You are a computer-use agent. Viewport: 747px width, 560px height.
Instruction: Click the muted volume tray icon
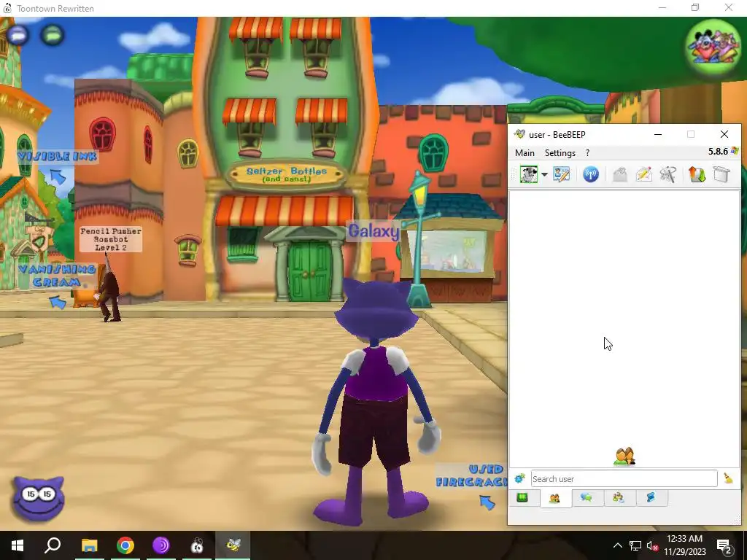point(652,545)
